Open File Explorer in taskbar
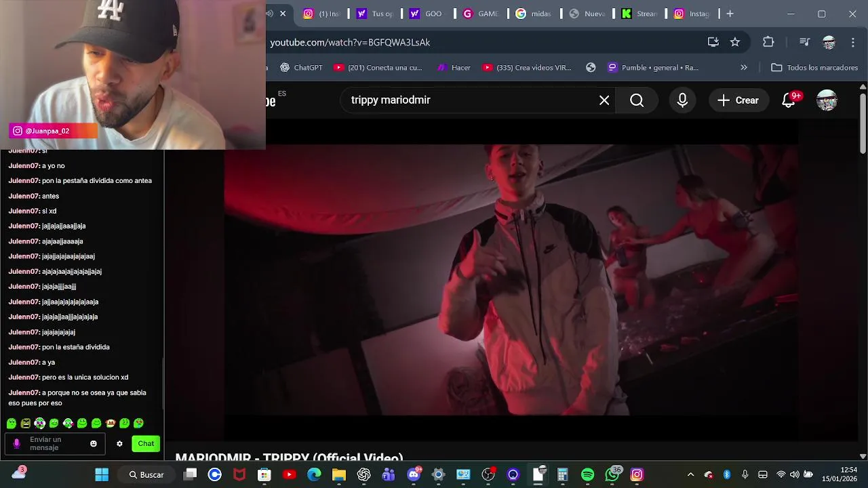 click(339, 474)
